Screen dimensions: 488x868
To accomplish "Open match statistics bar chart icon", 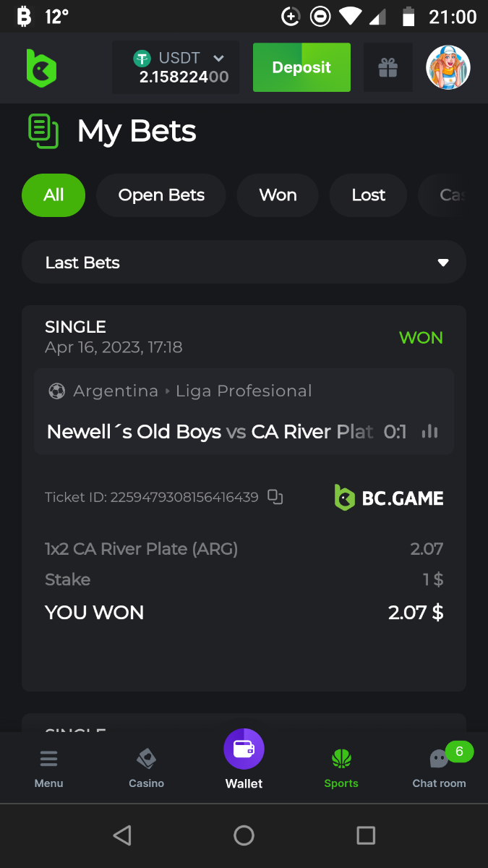I will [x=430, y=432].
